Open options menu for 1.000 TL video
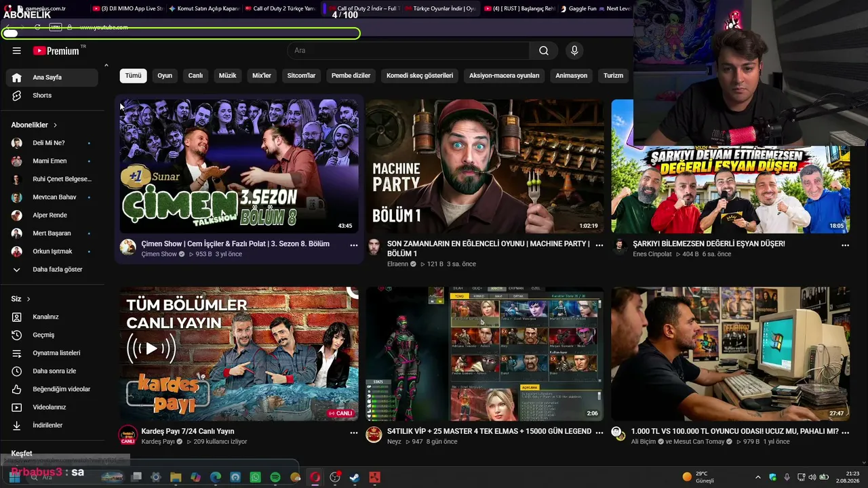Image resolution: width=868 pixels, height=488 pixels. click(x=845, y=432)
